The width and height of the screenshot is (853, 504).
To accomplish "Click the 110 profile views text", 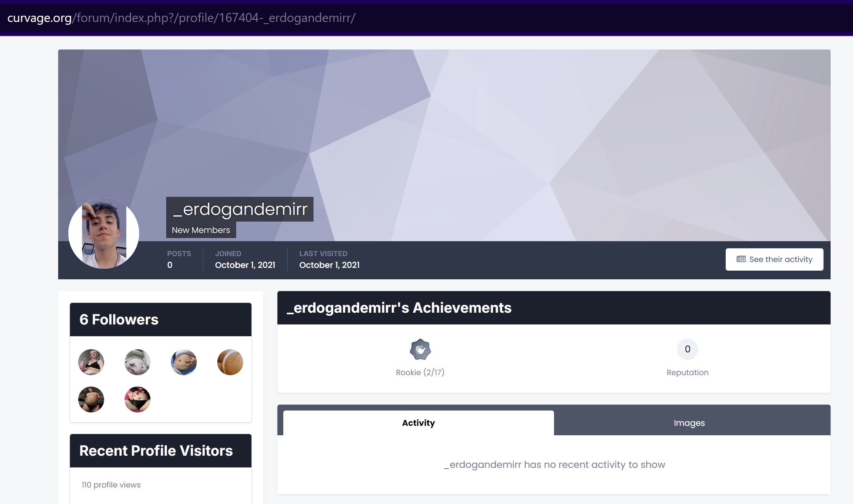I will pos(111,485).
